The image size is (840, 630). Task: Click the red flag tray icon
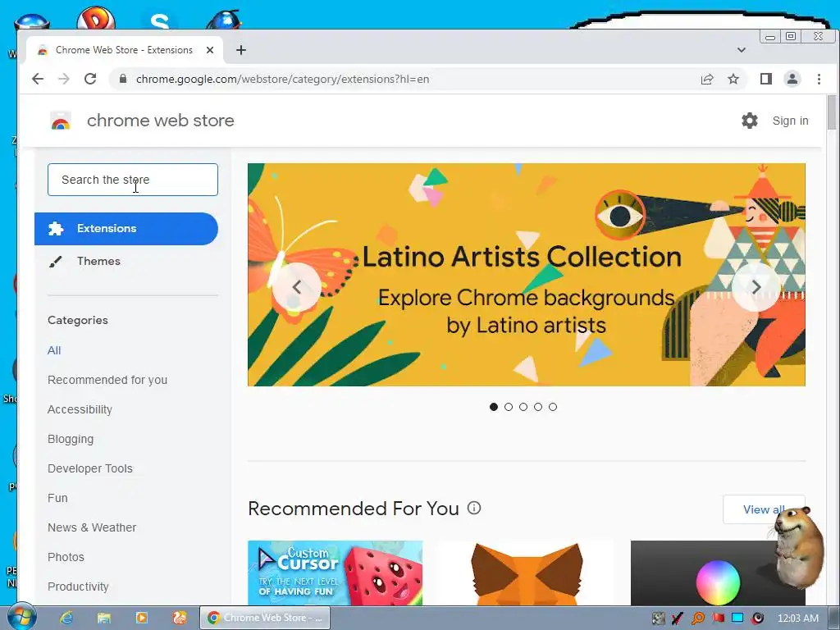pos(718,619)
